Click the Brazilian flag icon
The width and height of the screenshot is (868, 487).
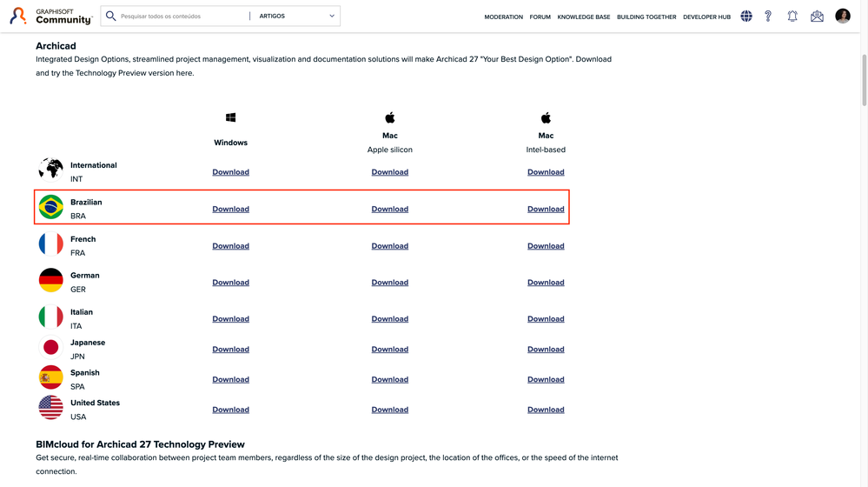pos(51,208)
